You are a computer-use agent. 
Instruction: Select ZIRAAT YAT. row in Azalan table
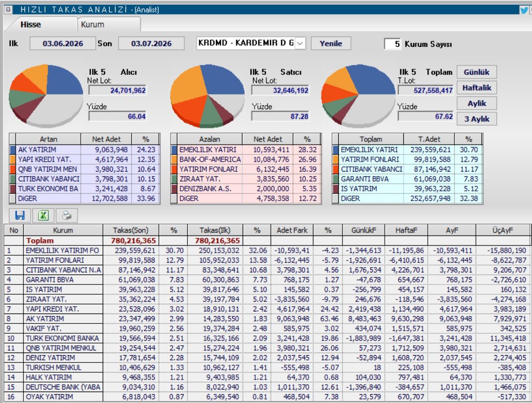pos(246,179)
